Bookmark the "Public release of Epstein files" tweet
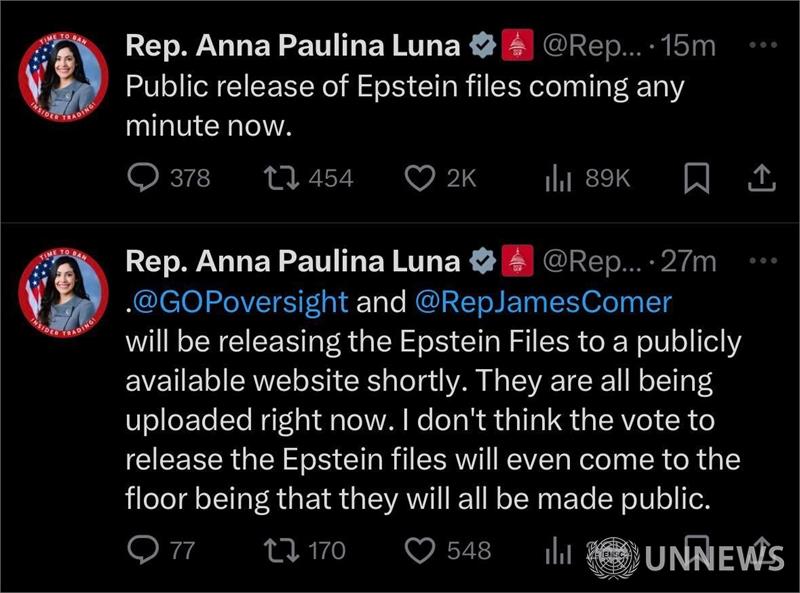The width and height of the screenshot is (800, 593). point(696,178)
